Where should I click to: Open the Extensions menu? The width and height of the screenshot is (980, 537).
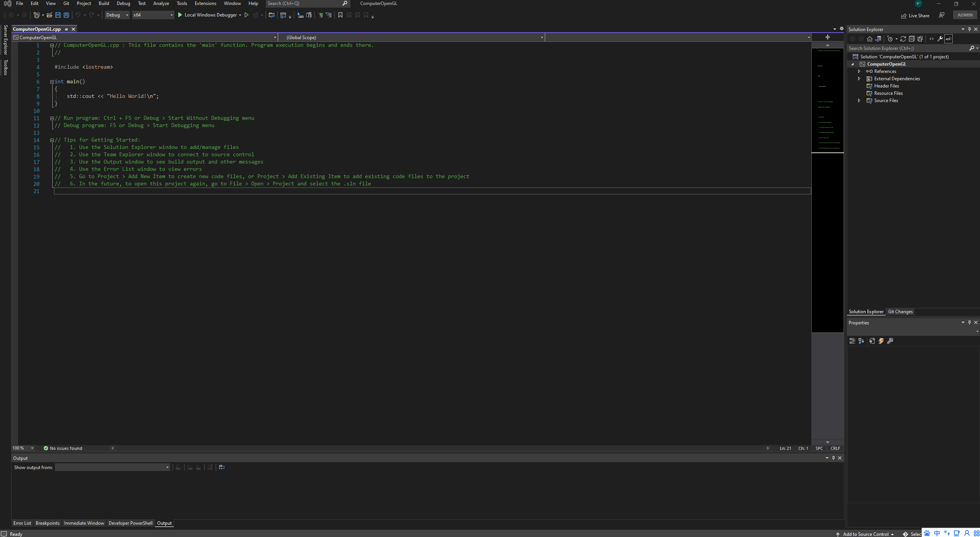[206, 3]
